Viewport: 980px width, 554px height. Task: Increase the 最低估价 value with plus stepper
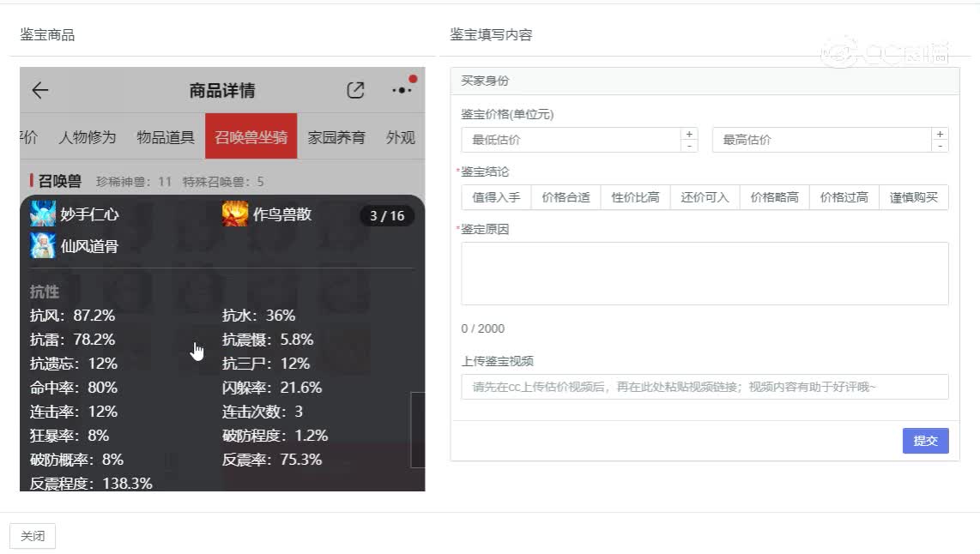[689, 135]
